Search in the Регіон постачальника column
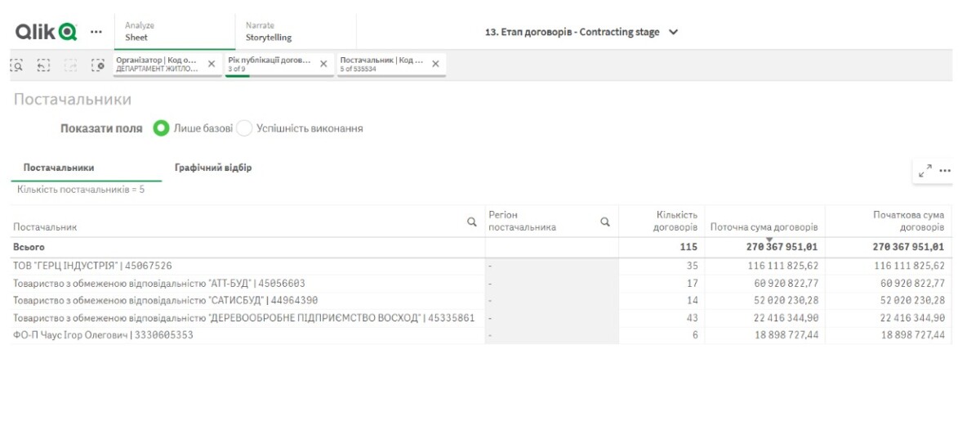 click(605, 222)
